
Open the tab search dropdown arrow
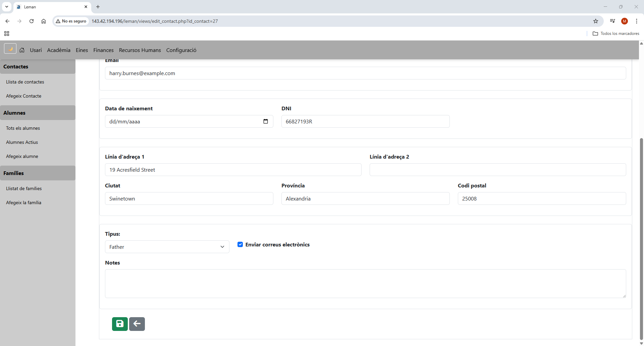tap(7, 7)
